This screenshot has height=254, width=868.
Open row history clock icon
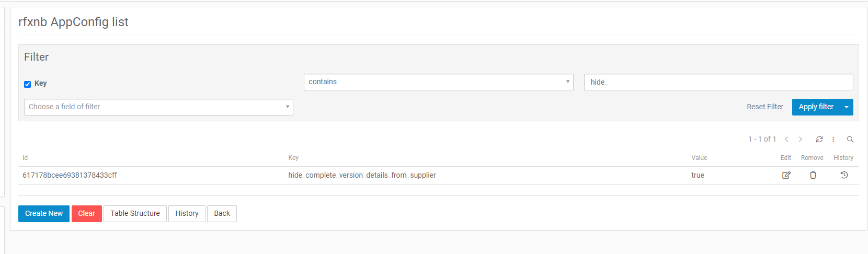pos(844,175)
